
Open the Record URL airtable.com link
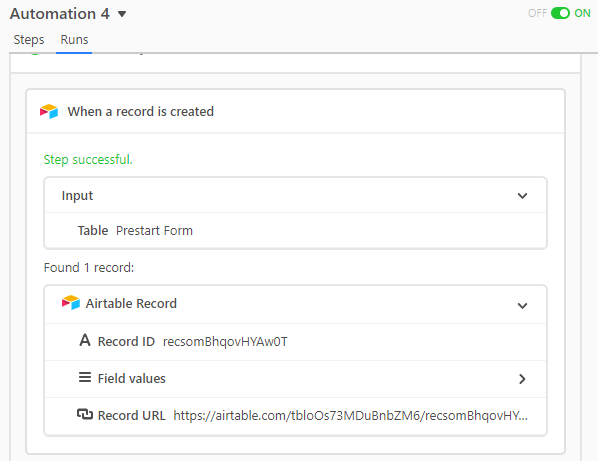(x=350, y=416)
